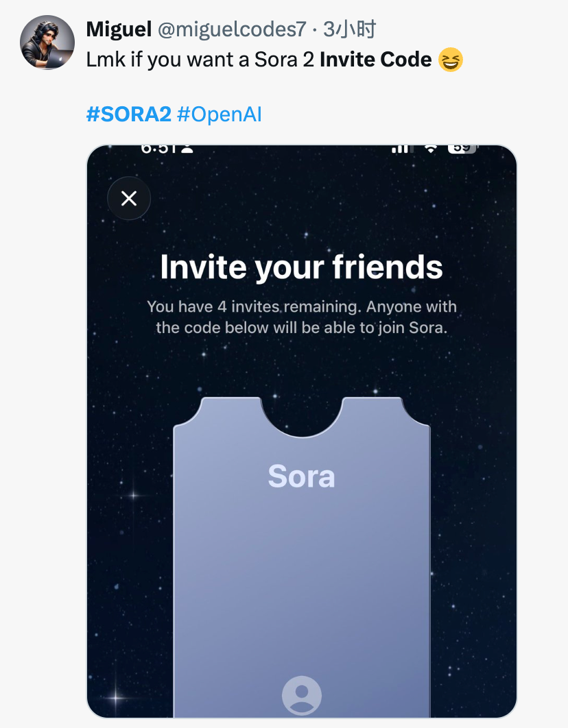Click the 6:51 clock in status bar
This screenshot has width=568, height=728.
(x=159, y=148)
